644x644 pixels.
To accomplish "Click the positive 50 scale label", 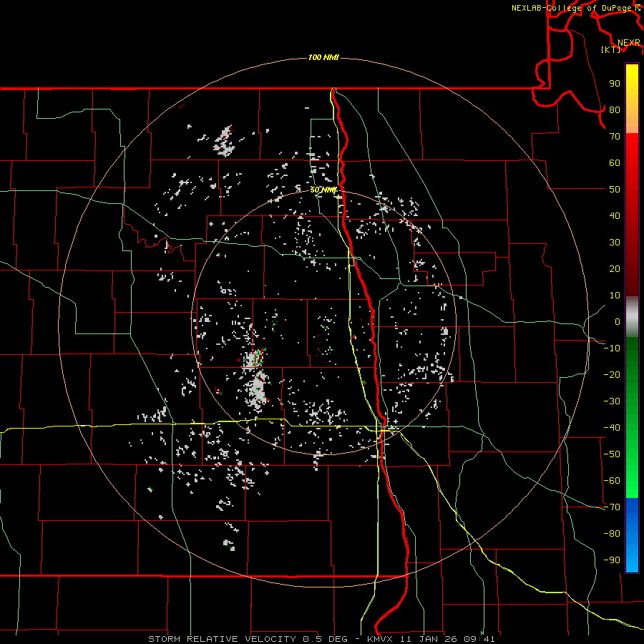I will coord(615,190).
